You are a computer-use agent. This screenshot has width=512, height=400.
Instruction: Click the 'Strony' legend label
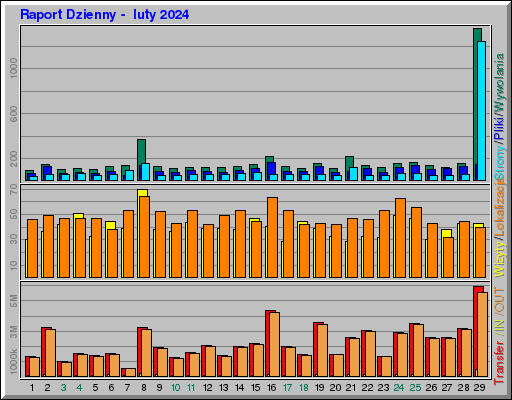click(x=500, y=163)
